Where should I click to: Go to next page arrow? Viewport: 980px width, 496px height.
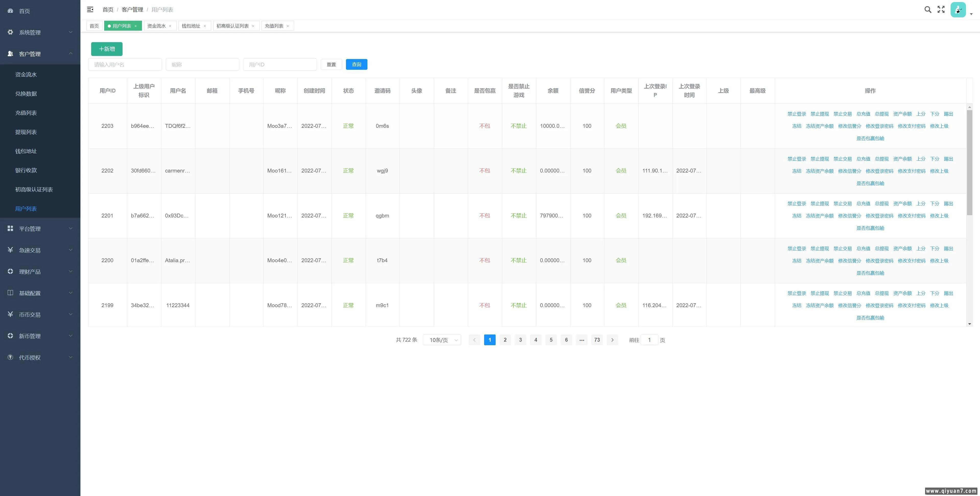[x=612, y=340]
